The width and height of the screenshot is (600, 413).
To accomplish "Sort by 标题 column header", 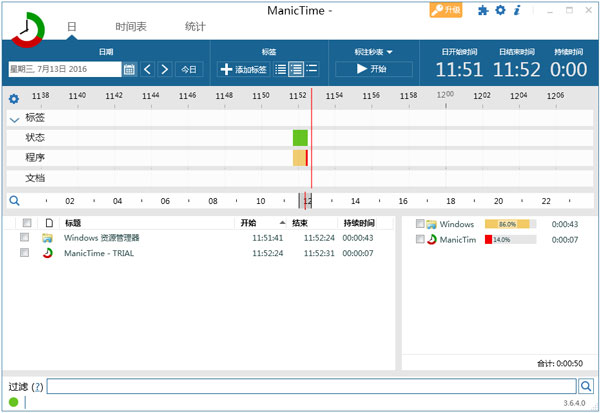I will 73,223.
